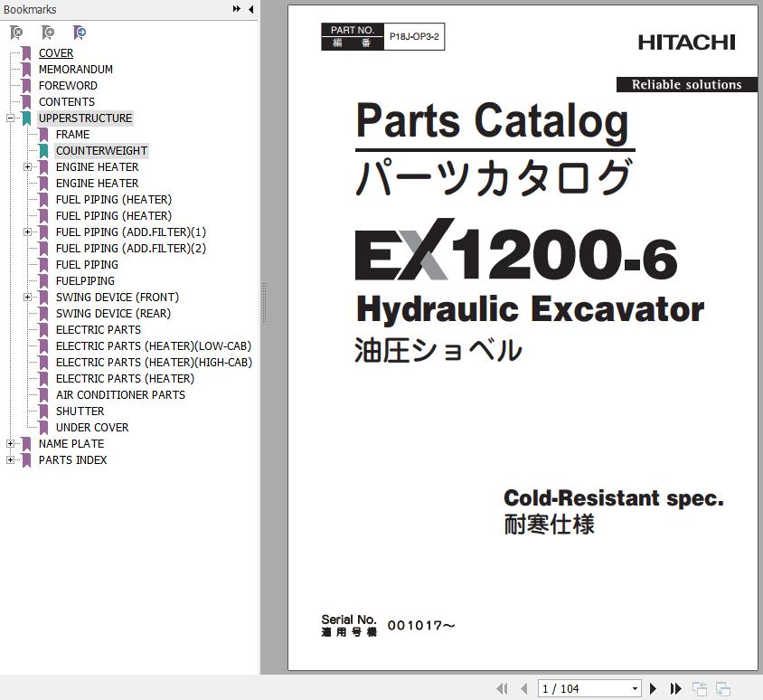763x700 pixels.
Task: Click the add new bookmark icon
Action: [48, 33]
